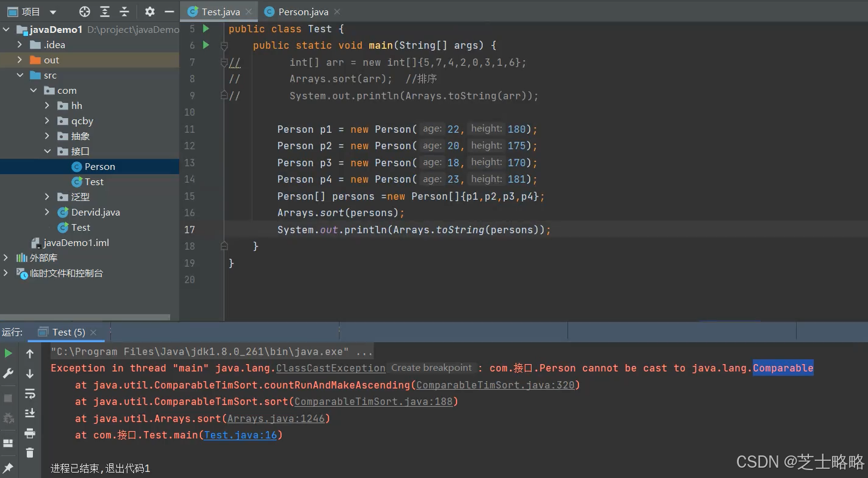
Task: Click fold end marker on line 18
Action: pyautogui.click(x=224, y=246)
